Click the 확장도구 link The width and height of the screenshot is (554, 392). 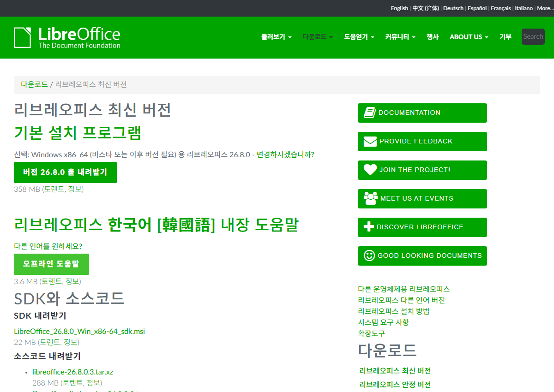click(371, 333)
